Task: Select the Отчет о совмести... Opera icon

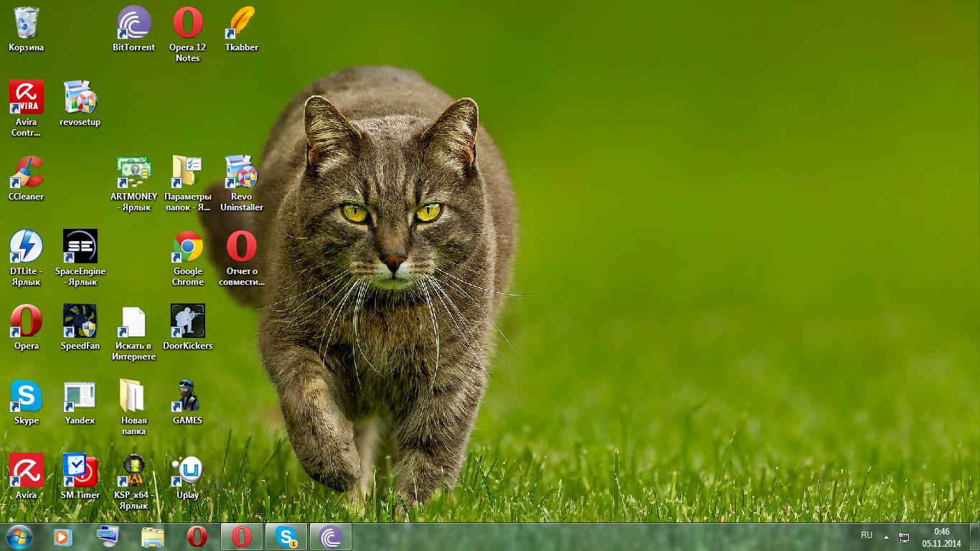Action: point(242,258)
